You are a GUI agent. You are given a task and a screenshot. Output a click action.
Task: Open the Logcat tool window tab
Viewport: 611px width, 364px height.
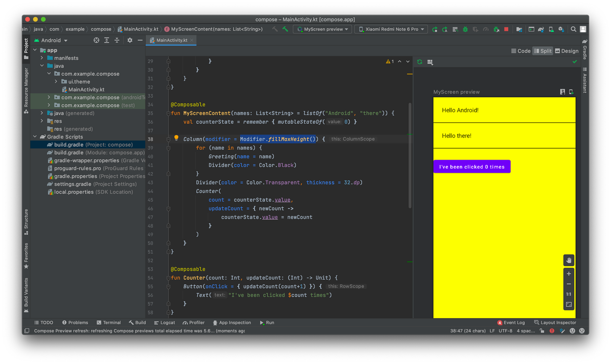coord(165,322)
